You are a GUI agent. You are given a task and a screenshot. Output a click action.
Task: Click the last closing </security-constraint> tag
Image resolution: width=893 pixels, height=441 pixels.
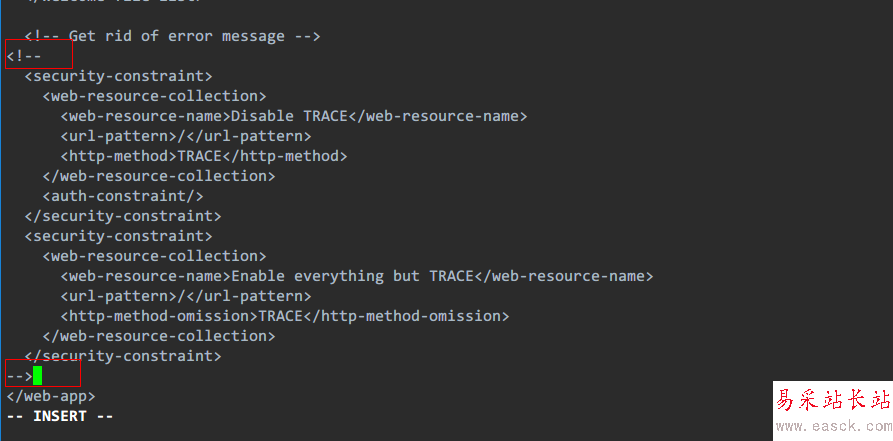coord(123,356)
